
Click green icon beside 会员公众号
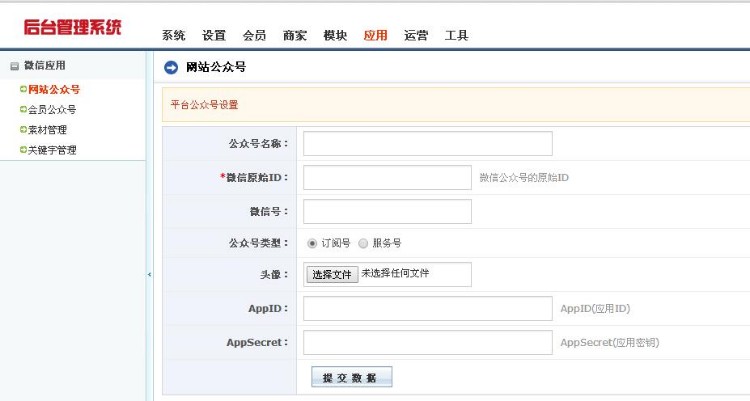click(23, 109)
